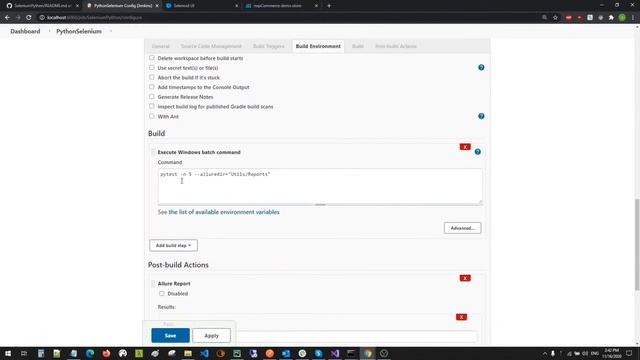
Task: Open the blue Visual Studio Code taskbar icon
Action: tap(204, 353)
